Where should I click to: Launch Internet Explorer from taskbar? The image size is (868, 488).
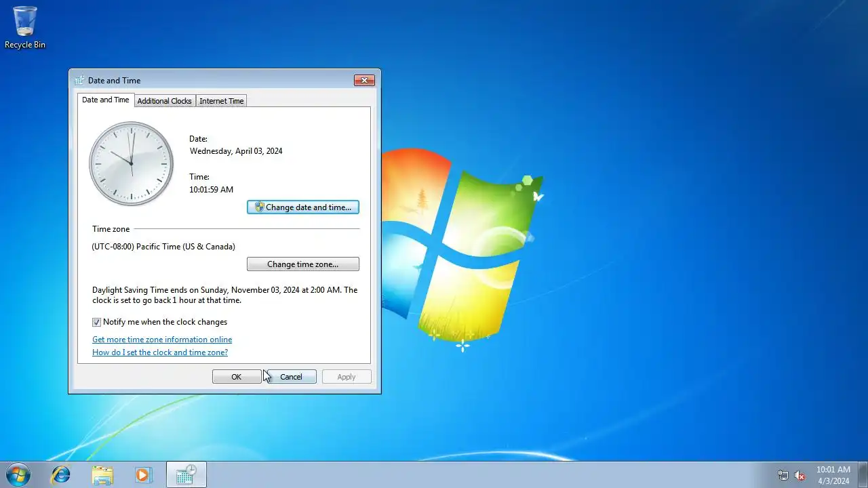click(61, 474)
